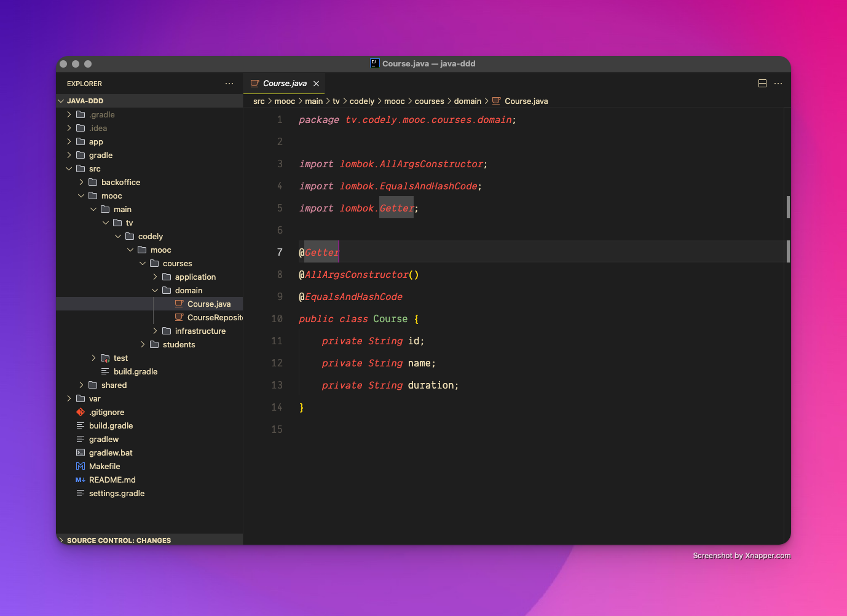
Task: Click the duration field declaration
Action: 390,385
